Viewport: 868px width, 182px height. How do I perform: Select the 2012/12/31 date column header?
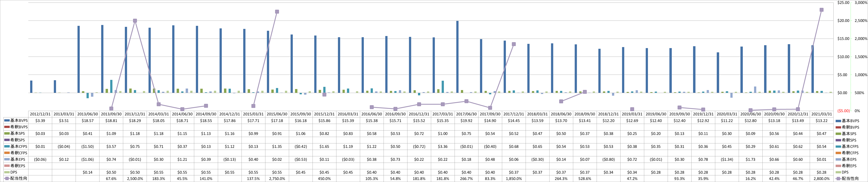40,114
